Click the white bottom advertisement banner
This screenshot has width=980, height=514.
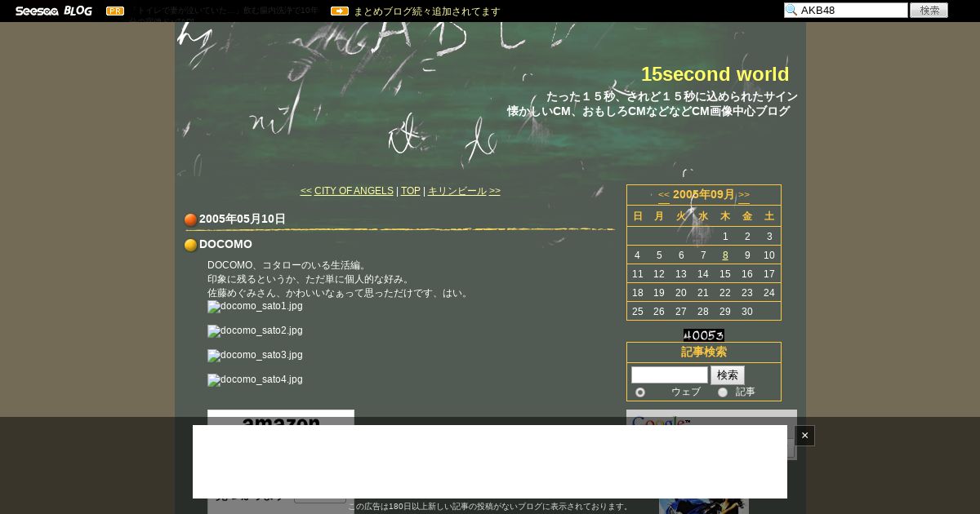(490, 462)
